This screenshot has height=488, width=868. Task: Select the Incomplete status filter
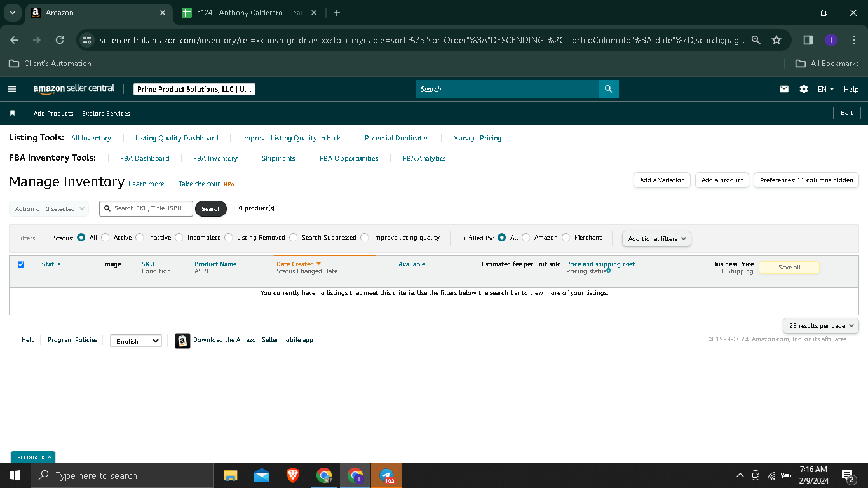[x=179, y=238]
